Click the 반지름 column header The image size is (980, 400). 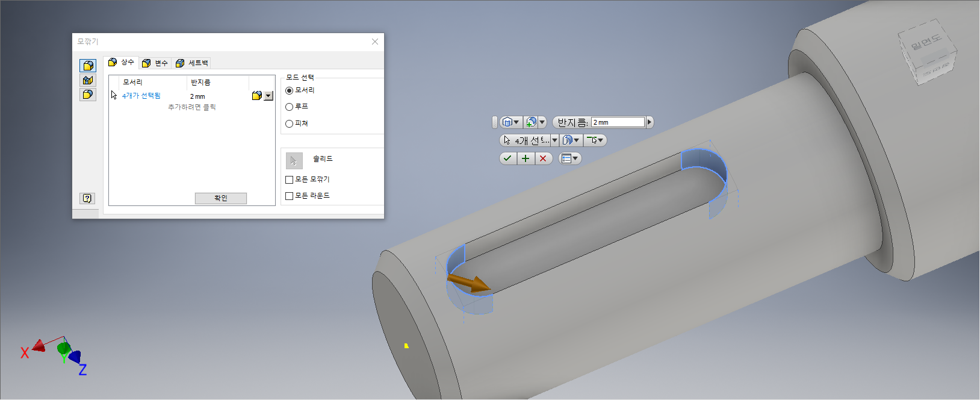point(200,83)
